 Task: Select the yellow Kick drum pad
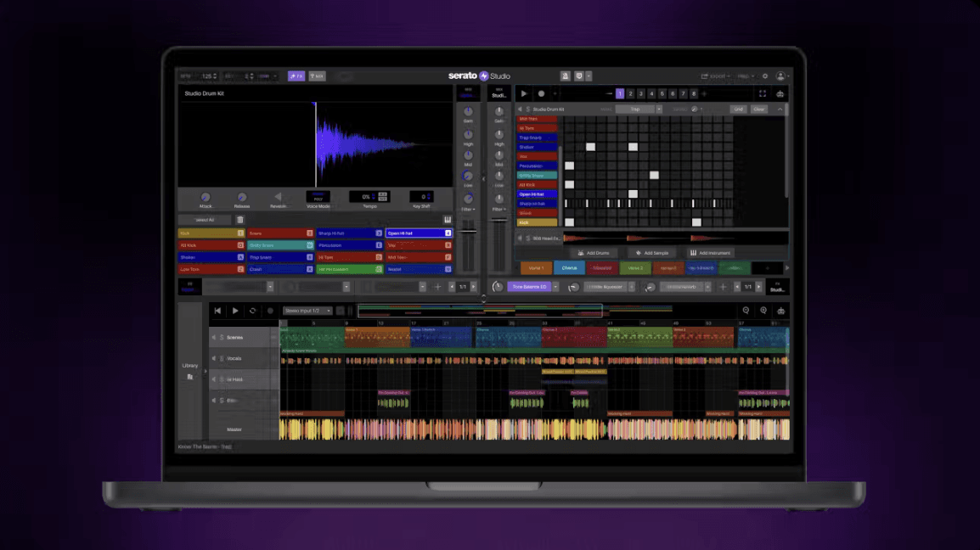tap(211, 233)
